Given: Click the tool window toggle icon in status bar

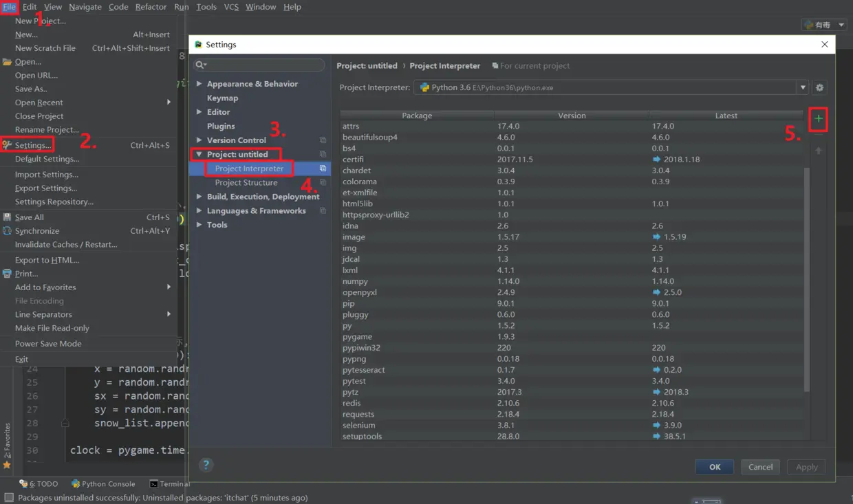Looking at the screenshot, I should (9, 497).
